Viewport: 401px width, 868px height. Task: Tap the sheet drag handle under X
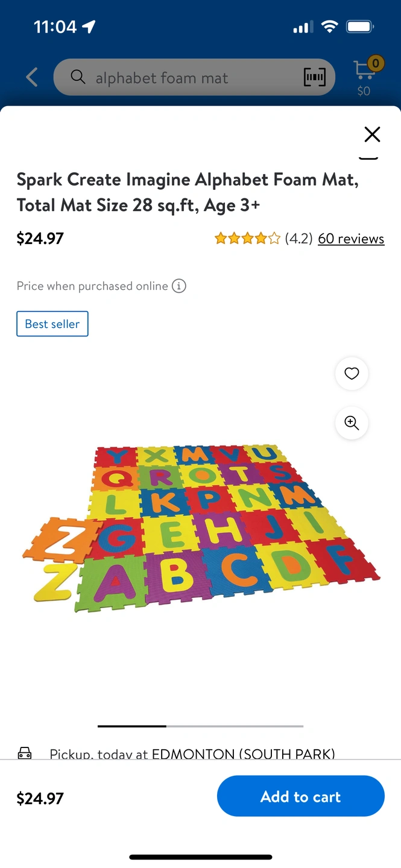[x=368, y=158]
